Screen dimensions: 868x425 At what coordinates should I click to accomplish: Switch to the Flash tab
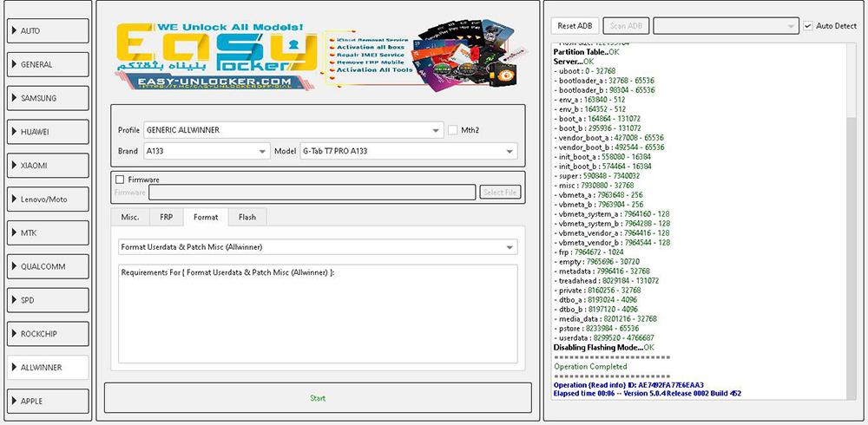coord(247,218)
